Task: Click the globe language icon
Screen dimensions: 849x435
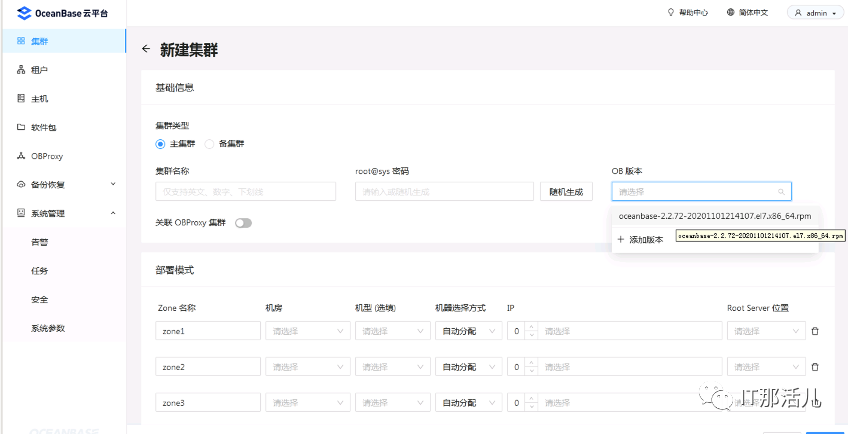Action: 730,12
